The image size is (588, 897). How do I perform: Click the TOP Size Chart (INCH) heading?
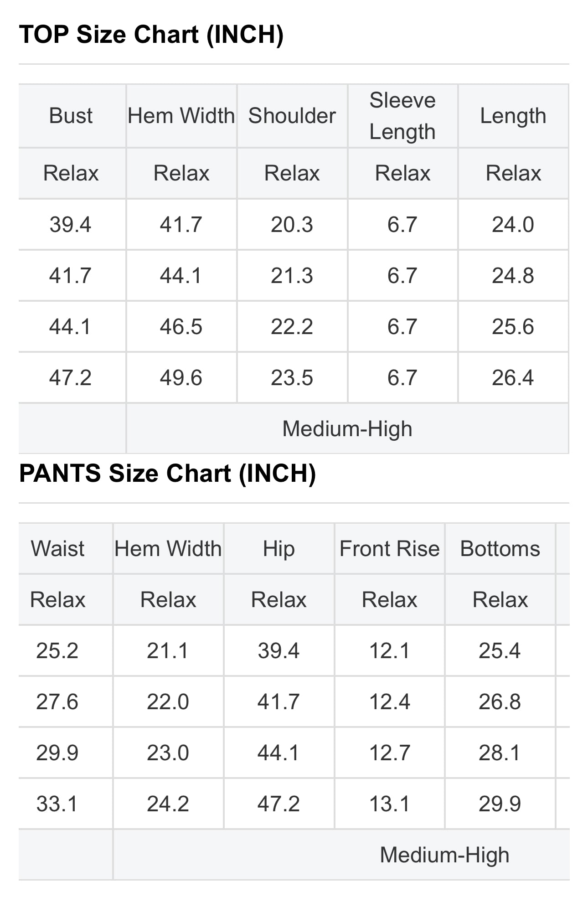(x=151, y=35)
